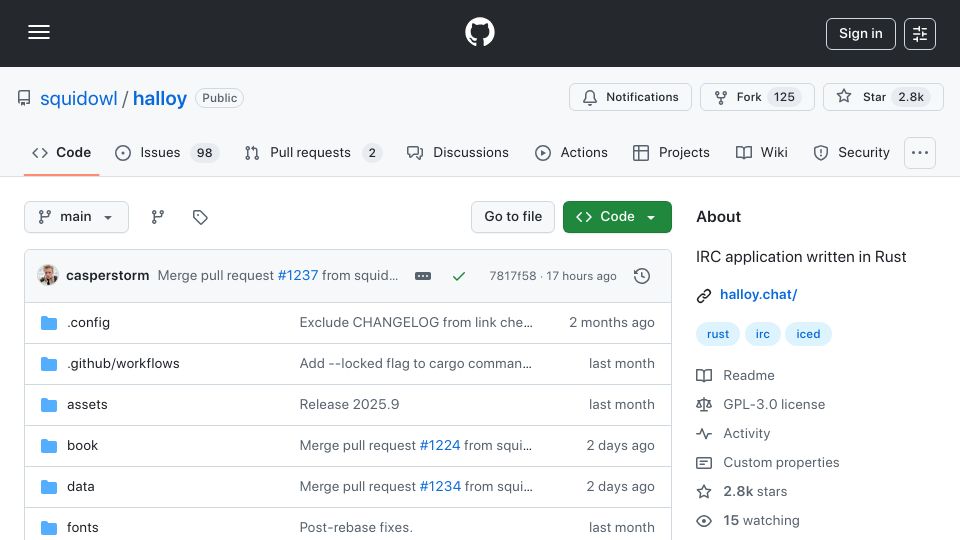The height and width of the screenshot is (540, 960).
Task: Click folder icon beside book
Action: click(x=49, y=446)
